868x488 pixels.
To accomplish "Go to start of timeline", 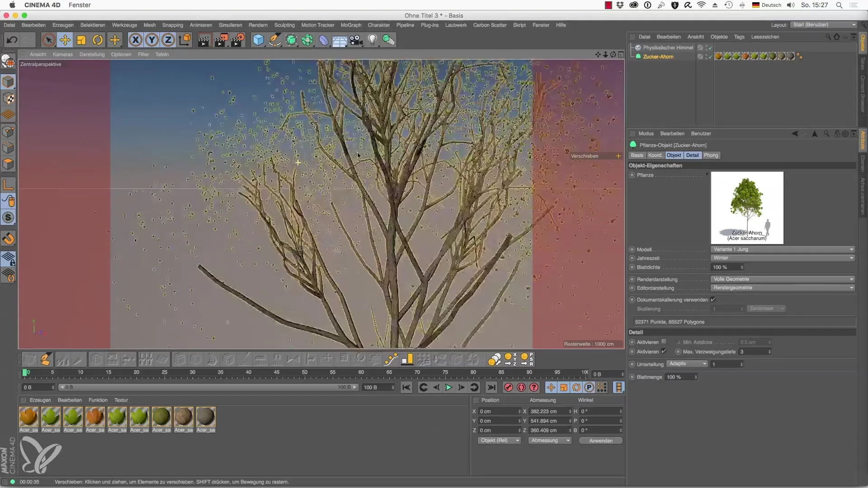I will 406,387.
